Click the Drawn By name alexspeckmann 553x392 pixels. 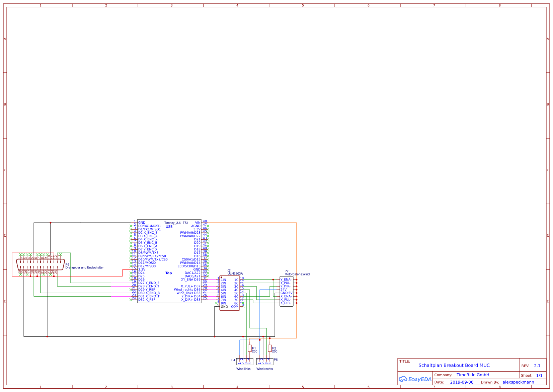pyautogui.click(x=519, y=382)
